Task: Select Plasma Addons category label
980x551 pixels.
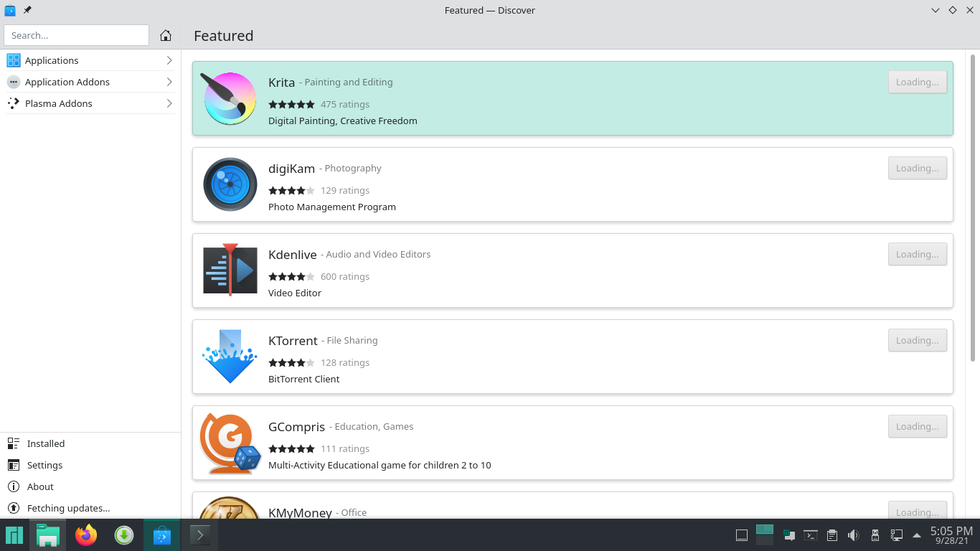Action: coord(59,103)
